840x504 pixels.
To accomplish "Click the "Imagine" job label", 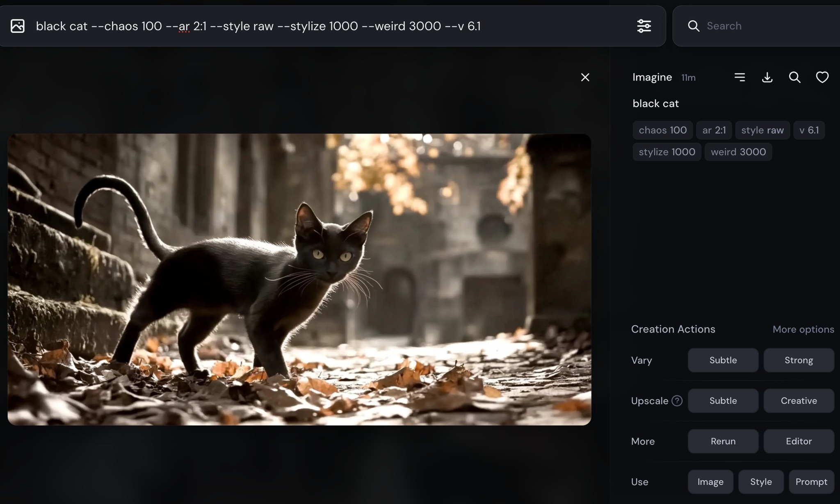I will [x=652, y=77].
